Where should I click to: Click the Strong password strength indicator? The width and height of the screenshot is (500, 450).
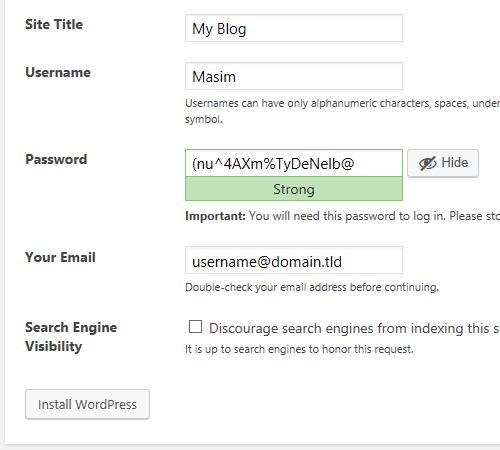(x=294, y=189)
